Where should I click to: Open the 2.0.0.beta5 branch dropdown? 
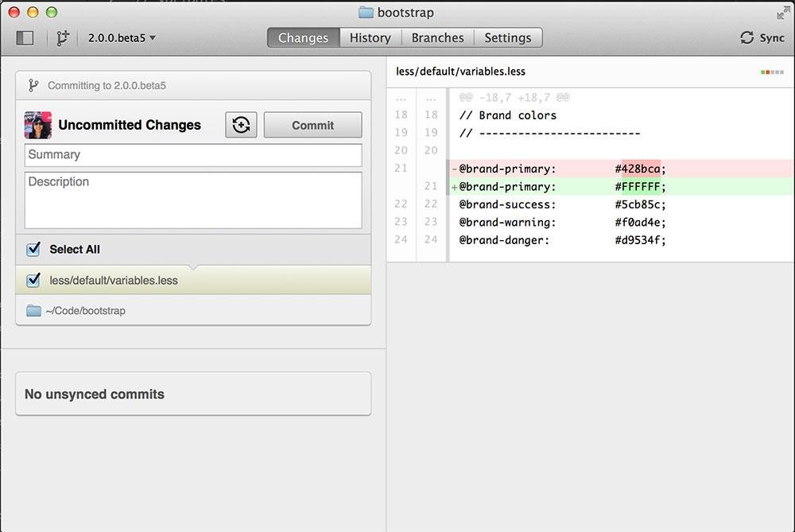[x=122, y=38]
